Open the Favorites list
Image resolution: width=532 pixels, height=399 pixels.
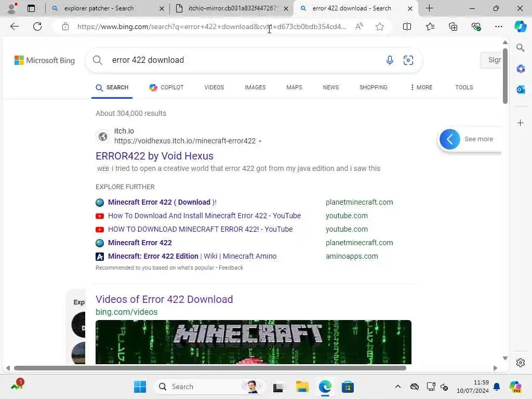coord(430,26)
